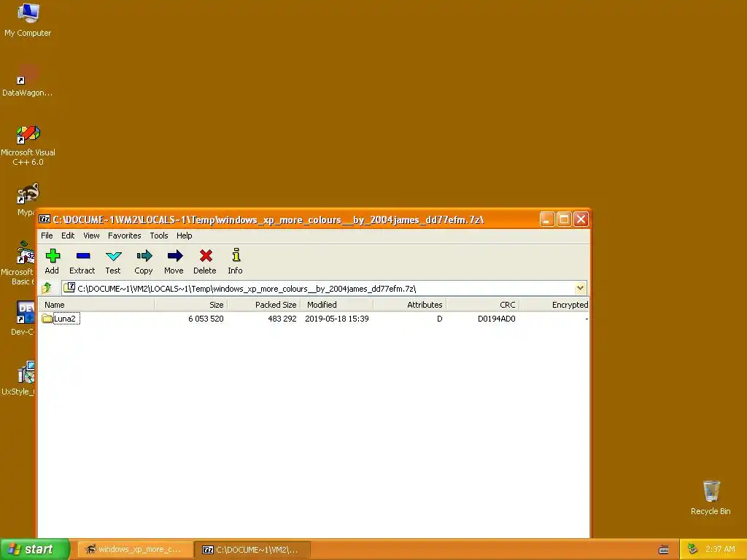Click the date 2019-05-18 15:39
747x560 pixels.
[x=337, y=319]
